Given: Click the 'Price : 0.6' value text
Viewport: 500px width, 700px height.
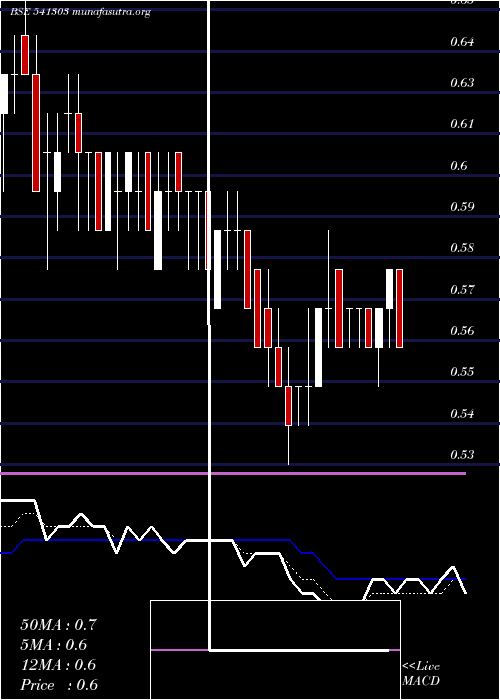Looking at the screenshot, I should pos(59,685).
